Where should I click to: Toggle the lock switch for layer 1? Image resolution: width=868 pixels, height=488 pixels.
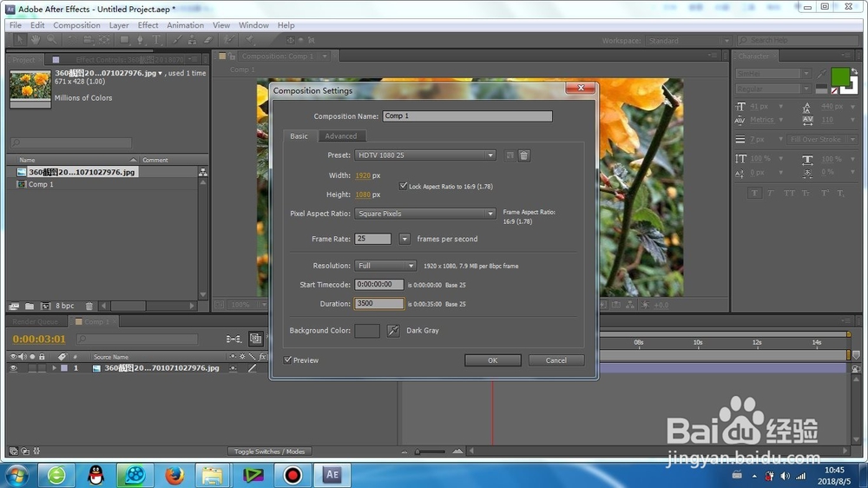(42, 368)
